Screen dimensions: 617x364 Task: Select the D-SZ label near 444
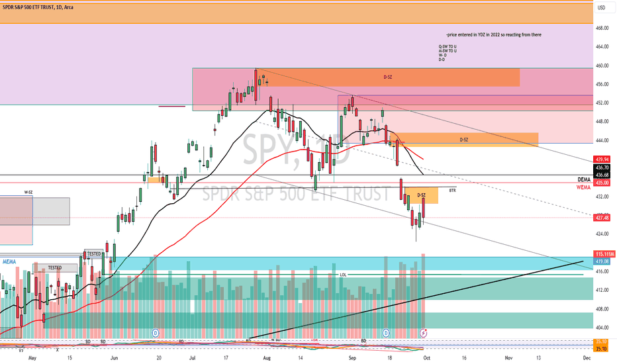[464, 140]
